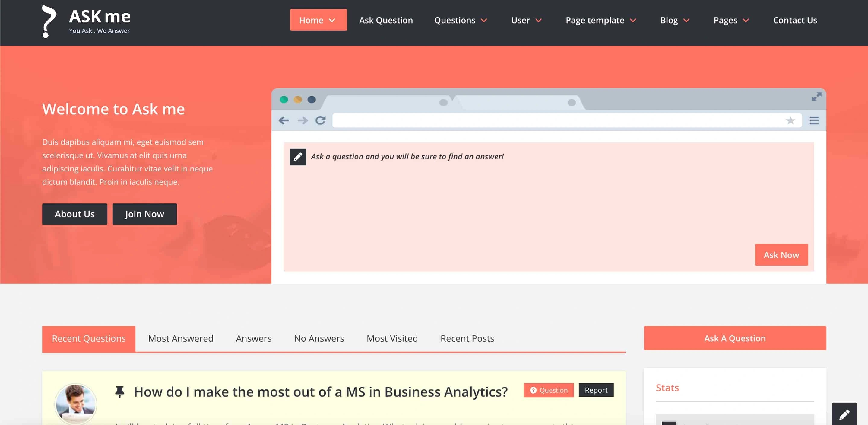The image size is (868, 425).
Task: Click the bookmark star in address bar
Action: [x=790, y=120]
